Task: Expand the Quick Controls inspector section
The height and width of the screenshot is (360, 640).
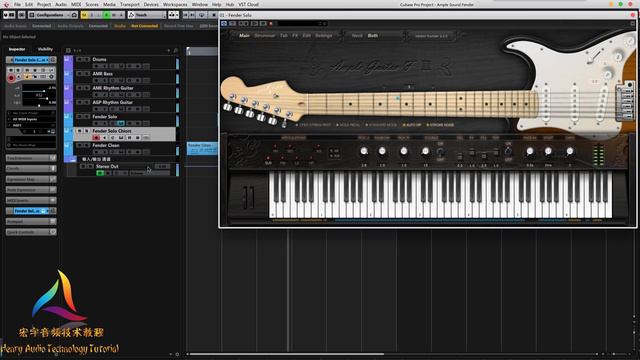Action: [x=31, y=232]
